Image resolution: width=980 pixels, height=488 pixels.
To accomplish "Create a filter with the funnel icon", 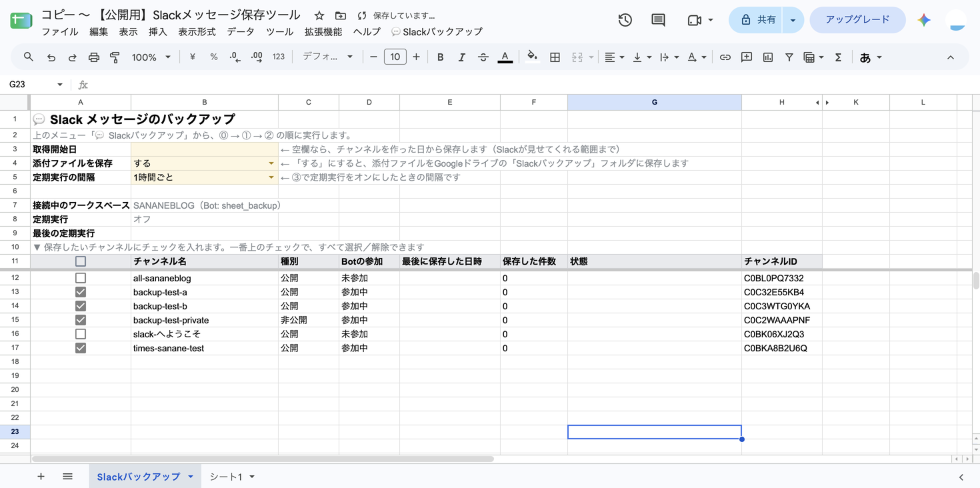I will pos(789,57).
